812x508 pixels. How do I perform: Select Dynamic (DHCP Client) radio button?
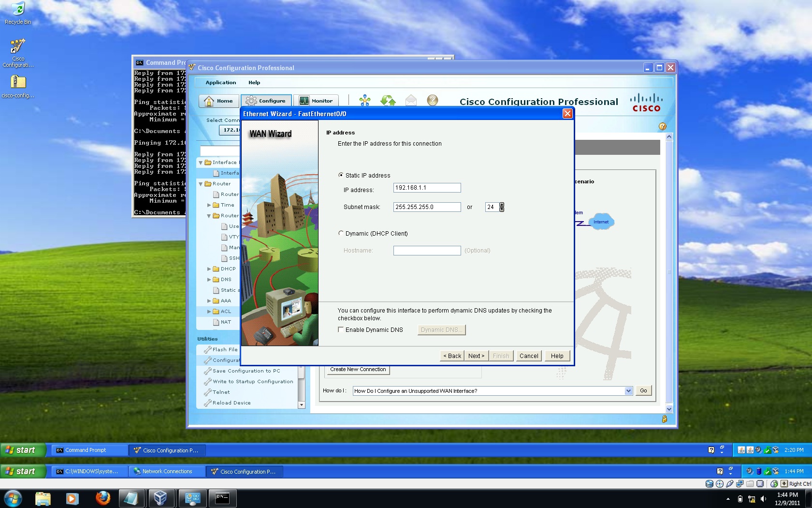[x=341, y=233]
